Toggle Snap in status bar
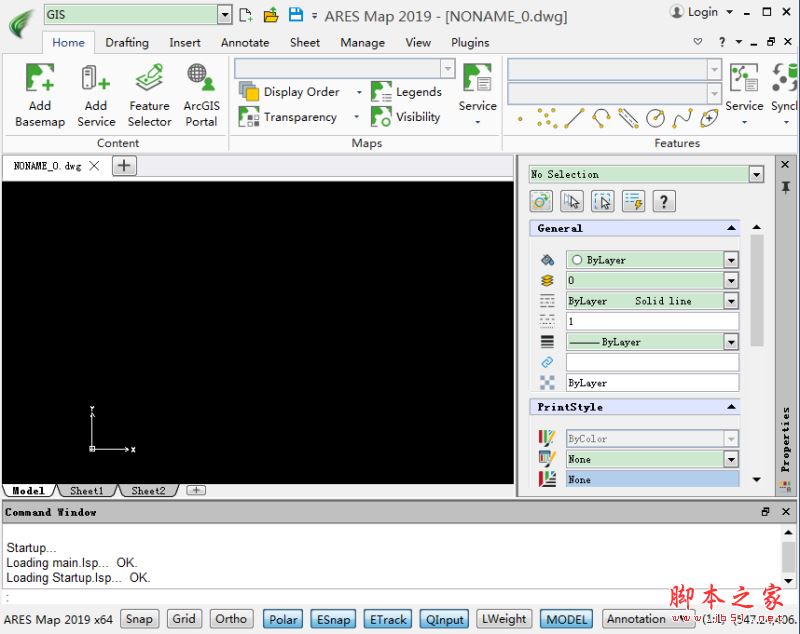Screen dimensions: 800x634 pos(139,619)
